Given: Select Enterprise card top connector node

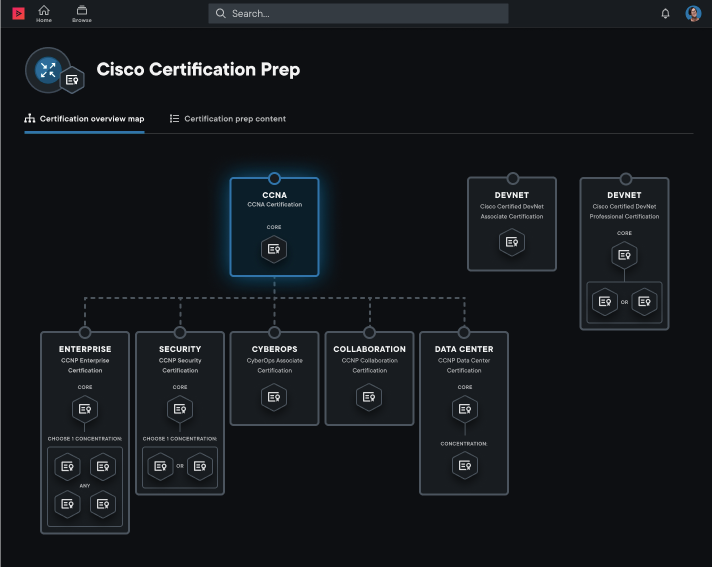Looking at the screenshot, I should (x=85, y=332).
